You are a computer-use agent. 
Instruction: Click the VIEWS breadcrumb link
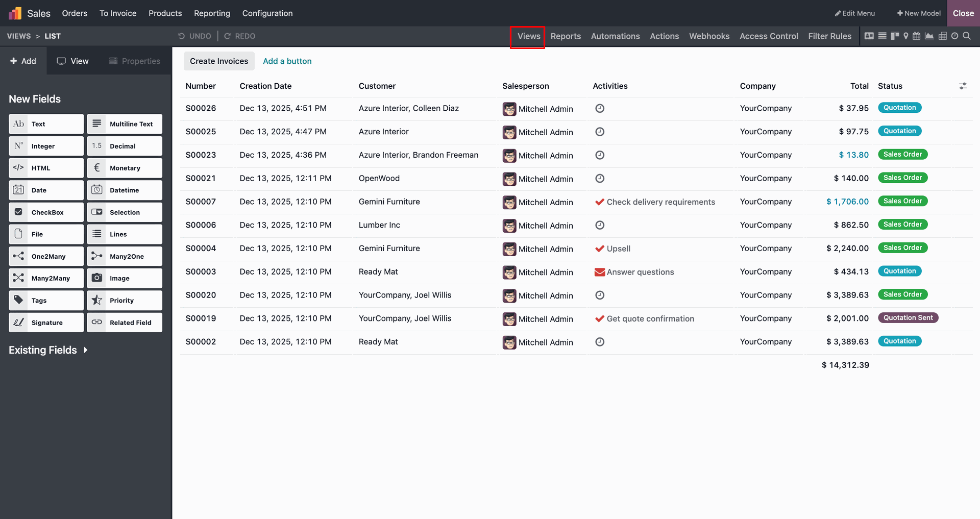(19, 36)
